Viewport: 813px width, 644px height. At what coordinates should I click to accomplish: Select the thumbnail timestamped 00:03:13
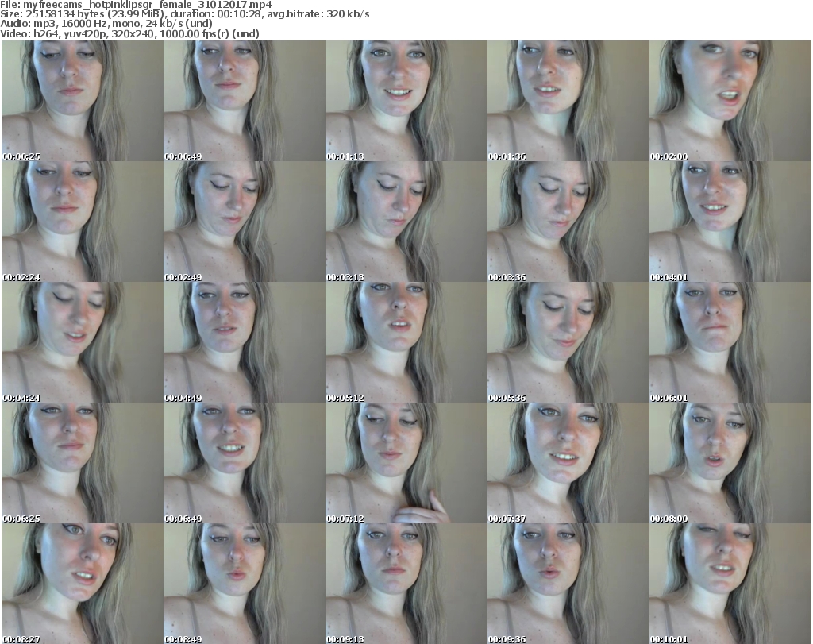pyautogui.click(x=406, y=222)
